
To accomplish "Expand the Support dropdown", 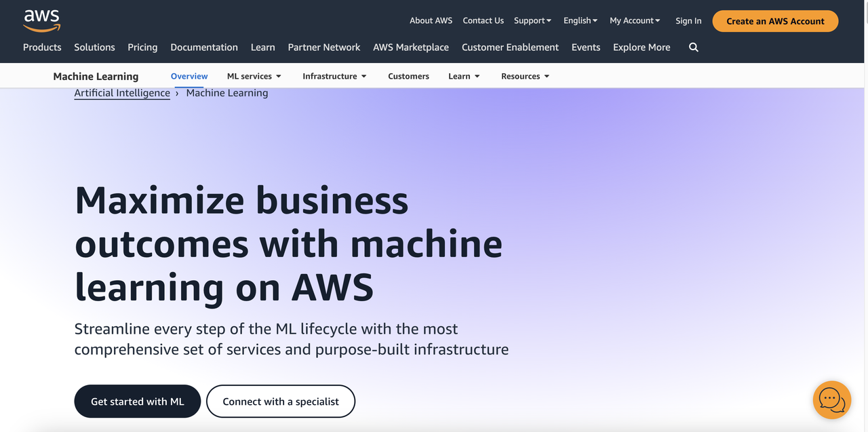I will click(x=532, y=21).
